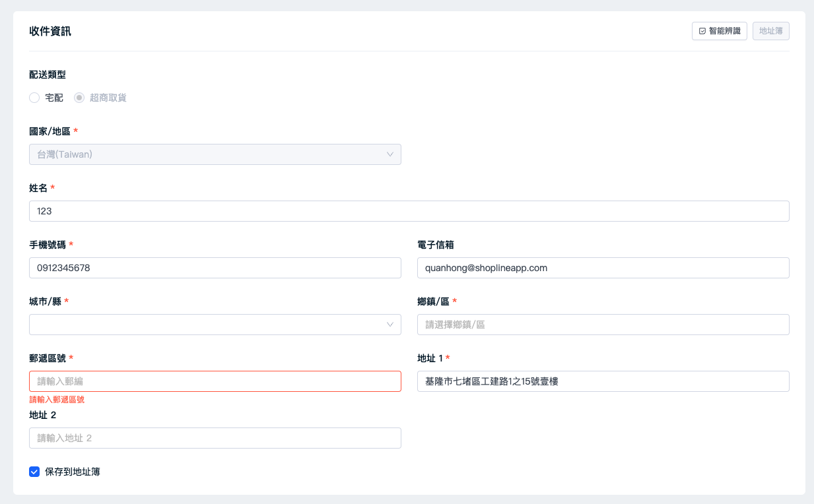
Task: Select the 宅配 radio option
Action: [x=34, y=98]
